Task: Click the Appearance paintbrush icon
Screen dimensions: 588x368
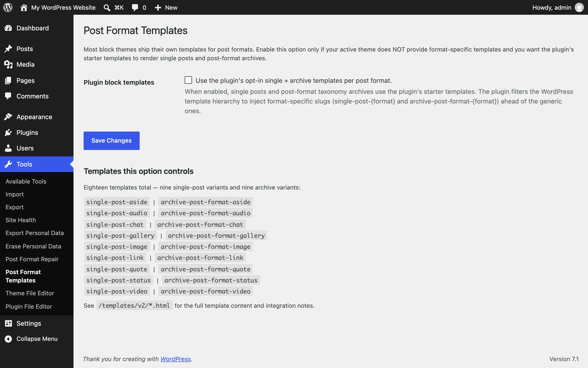Action: pyautogui.click(x=8, y=117)
